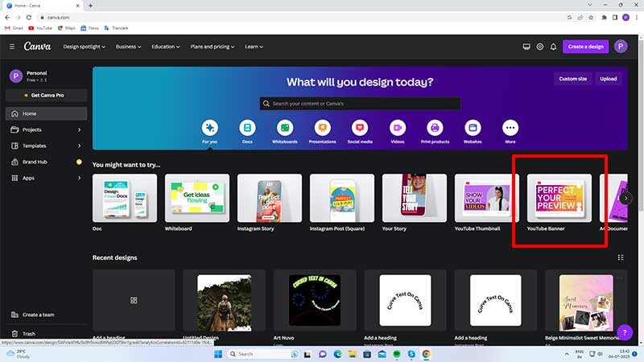Expand Templates arrow in sidebar
Viewport: 644px width, 362px height.
coord(79,146)
